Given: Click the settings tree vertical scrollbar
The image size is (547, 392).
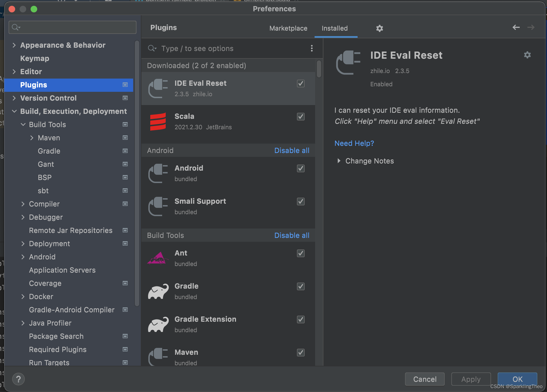Looking at the screenshot, I should [x=137, y=174].
